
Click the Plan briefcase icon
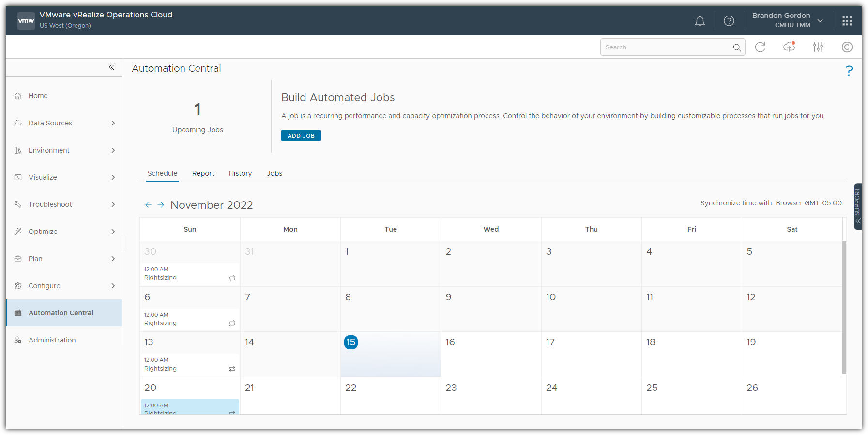[x=18, y=259]
